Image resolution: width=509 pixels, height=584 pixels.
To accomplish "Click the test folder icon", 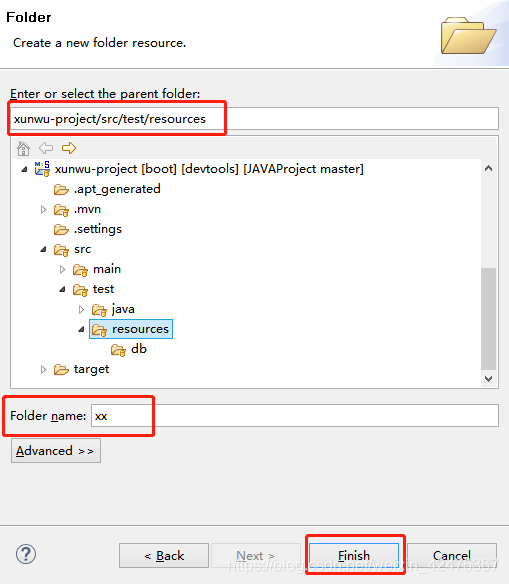I will pyautogui.click(x=80, y=289).
